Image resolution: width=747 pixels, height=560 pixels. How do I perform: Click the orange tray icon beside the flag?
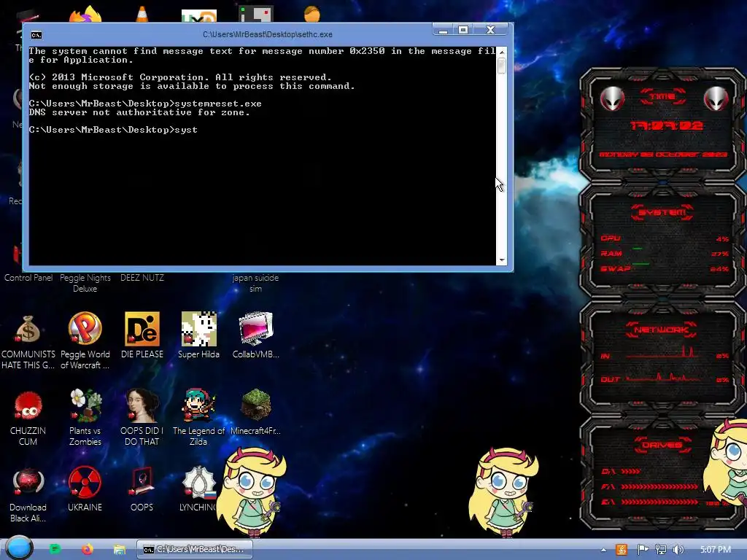pyautogui.click(x=622, y=550)
